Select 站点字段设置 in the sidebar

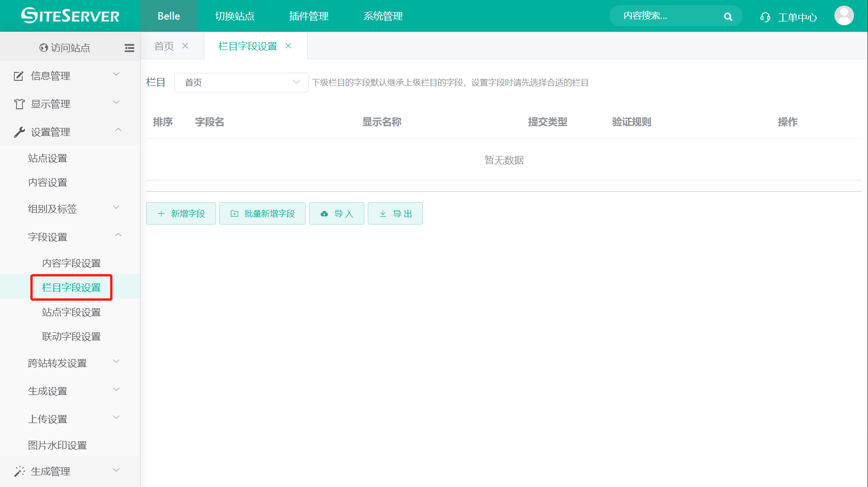click(71, 312)
